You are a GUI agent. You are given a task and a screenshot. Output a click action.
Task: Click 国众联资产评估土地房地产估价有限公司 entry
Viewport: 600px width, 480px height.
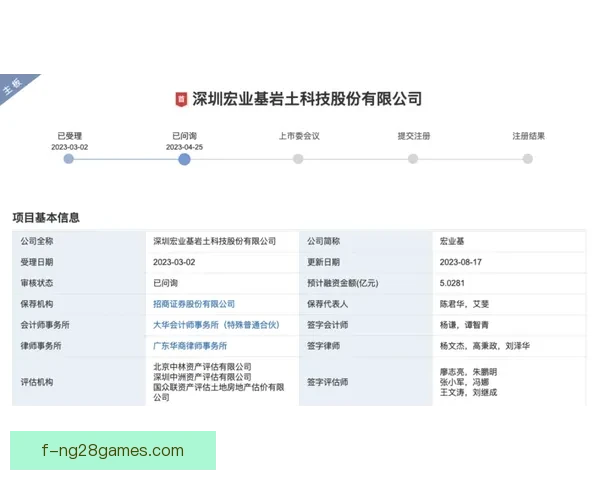coord(219,392)
